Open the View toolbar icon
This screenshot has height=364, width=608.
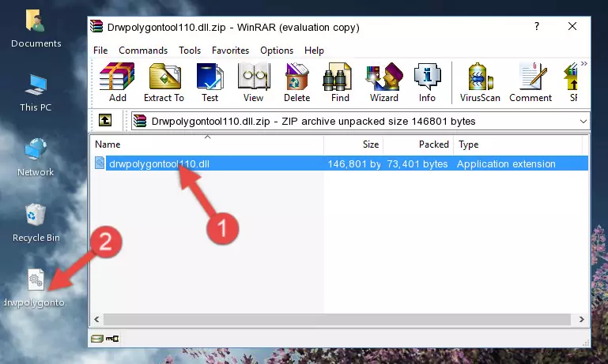coord(254,82)
